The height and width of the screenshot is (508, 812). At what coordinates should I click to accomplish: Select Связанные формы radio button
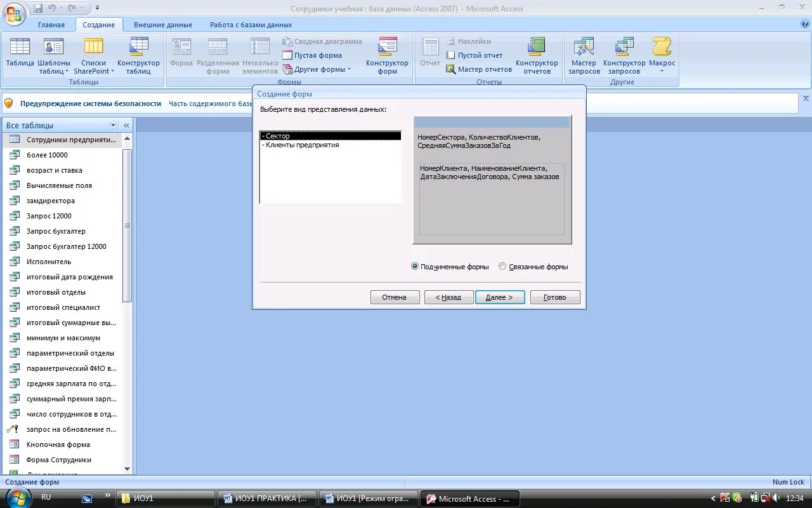point(502,267)
